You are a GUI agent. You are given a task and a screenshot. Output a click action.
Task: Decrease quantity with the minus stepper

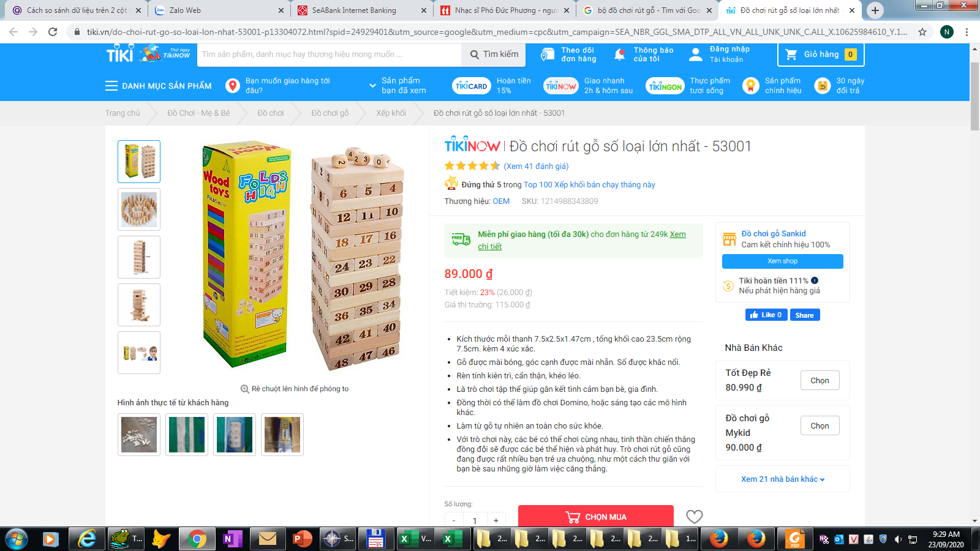click(x=454, y=520)
